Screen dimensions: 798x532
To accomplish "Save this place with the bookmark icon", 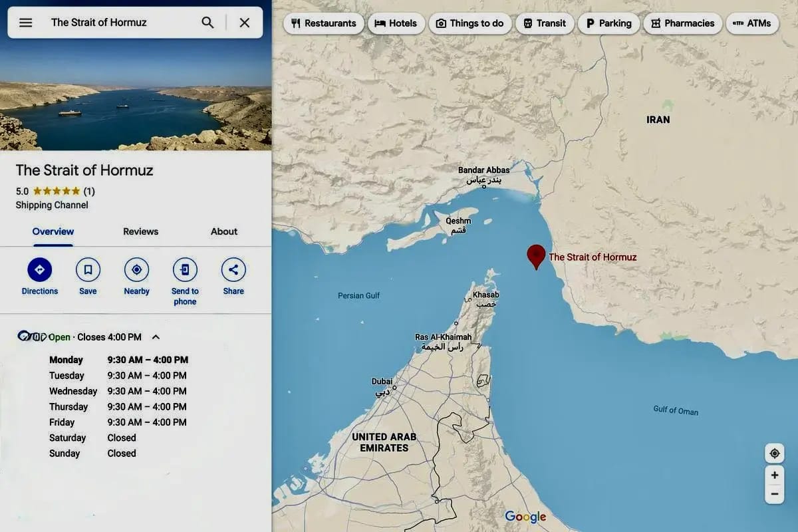I will click(x=88, y=270).
